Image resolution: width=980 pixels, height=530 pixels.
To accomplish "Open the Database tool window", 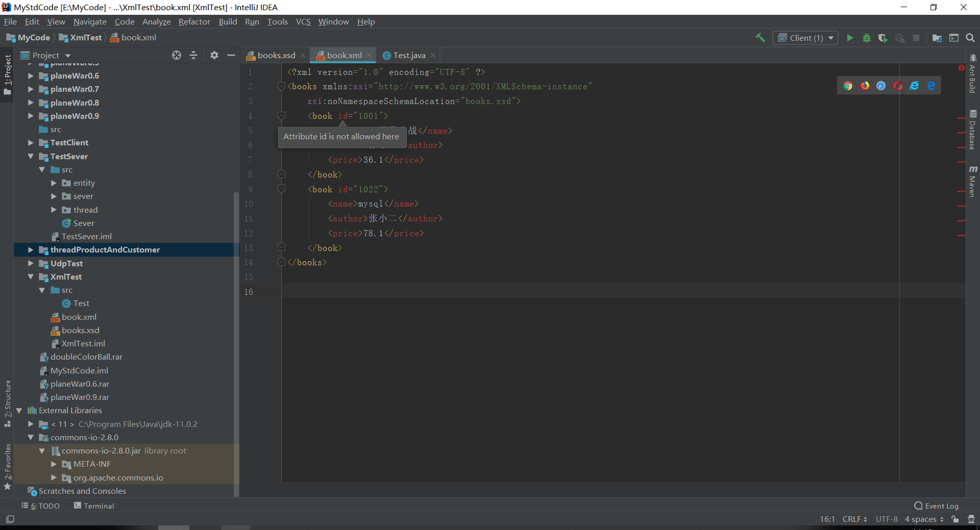I will click(973, 130).
